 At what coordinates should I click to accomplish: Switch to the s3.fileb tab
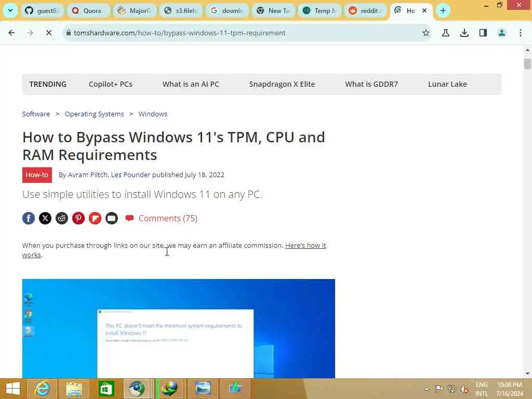[x=180, y=10]
